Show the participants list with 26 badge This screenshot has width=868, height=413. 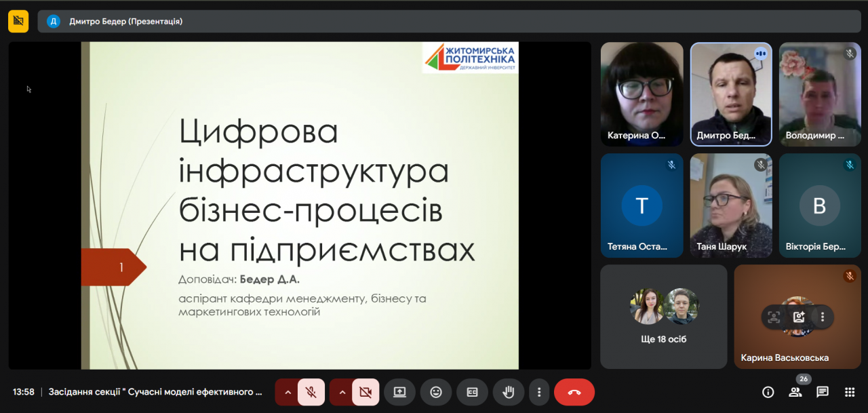[x=795, y=392]
